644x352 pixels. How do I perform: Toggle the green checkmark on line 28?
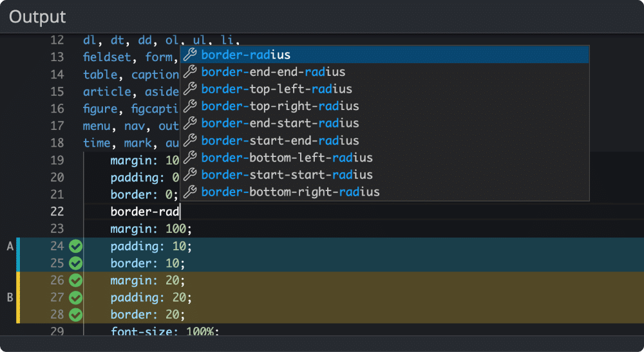point(75,315)
